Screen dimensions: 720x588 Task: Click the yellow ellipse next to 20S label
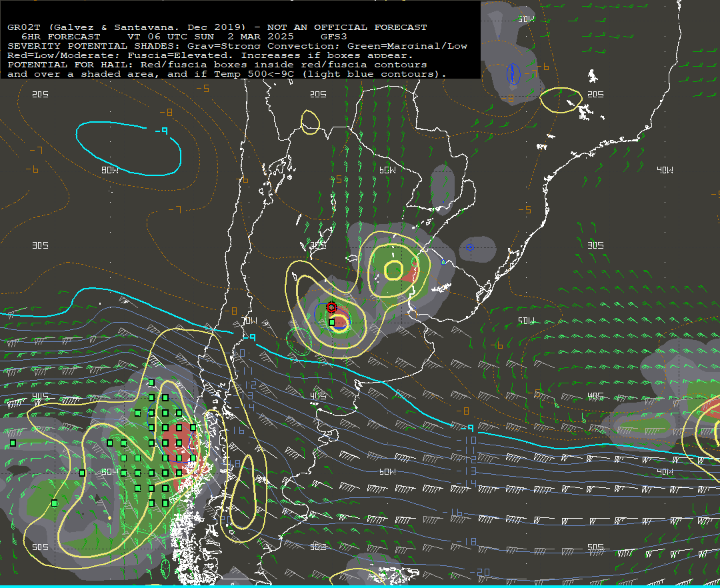coord(561,100)
